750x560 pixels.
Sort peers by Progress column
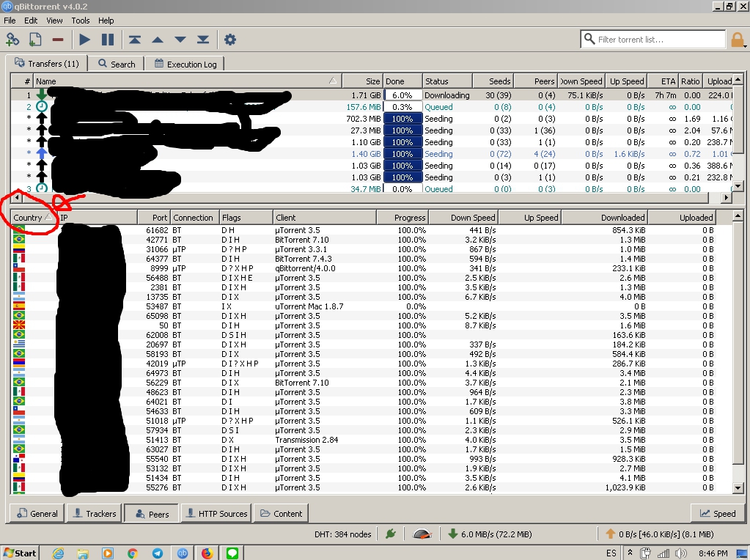(402, 217)
